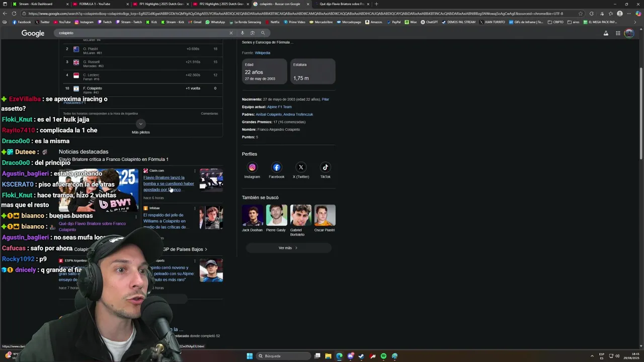Screen dimensions: 644x362
Task: Open Alpine F1 Team link
Action: point(279,107)
